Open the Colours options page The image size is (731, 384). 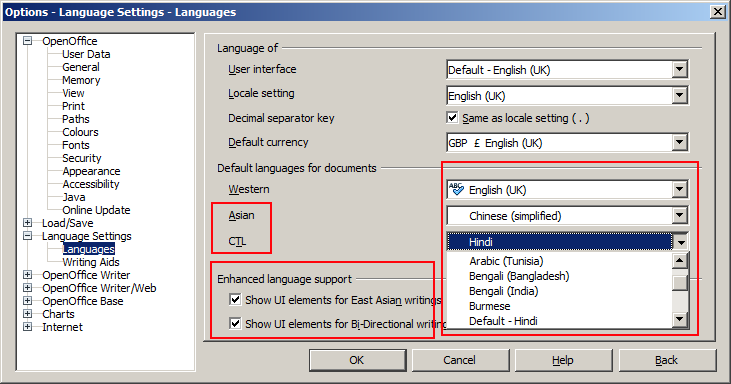80,132
